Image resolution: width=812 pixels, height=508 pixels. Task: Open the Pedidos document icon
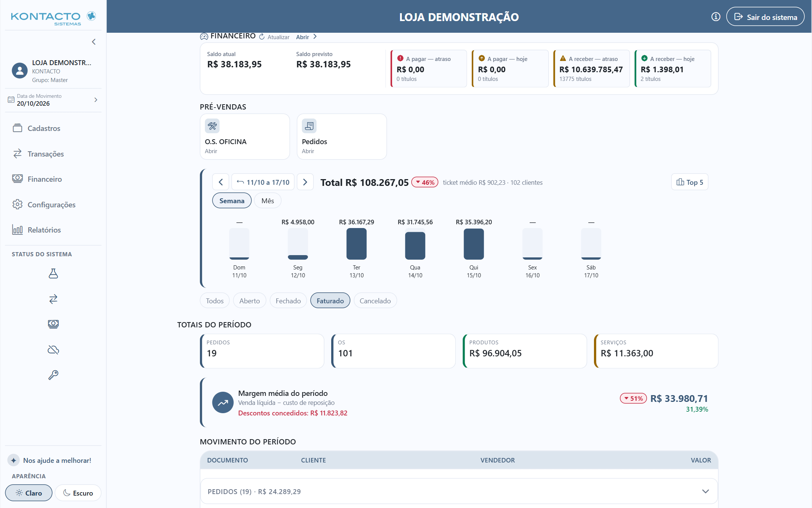pos(309,126)
